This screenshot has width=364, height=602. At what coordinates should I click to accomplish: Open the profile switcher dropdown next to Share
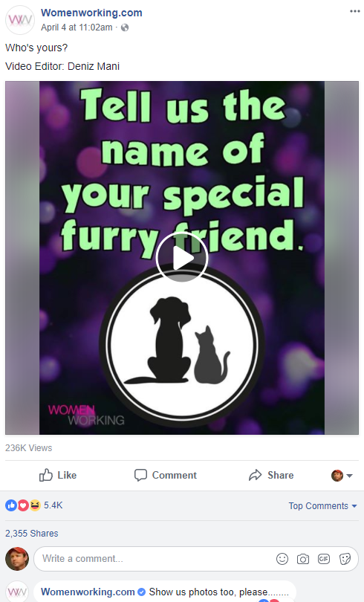342,476
